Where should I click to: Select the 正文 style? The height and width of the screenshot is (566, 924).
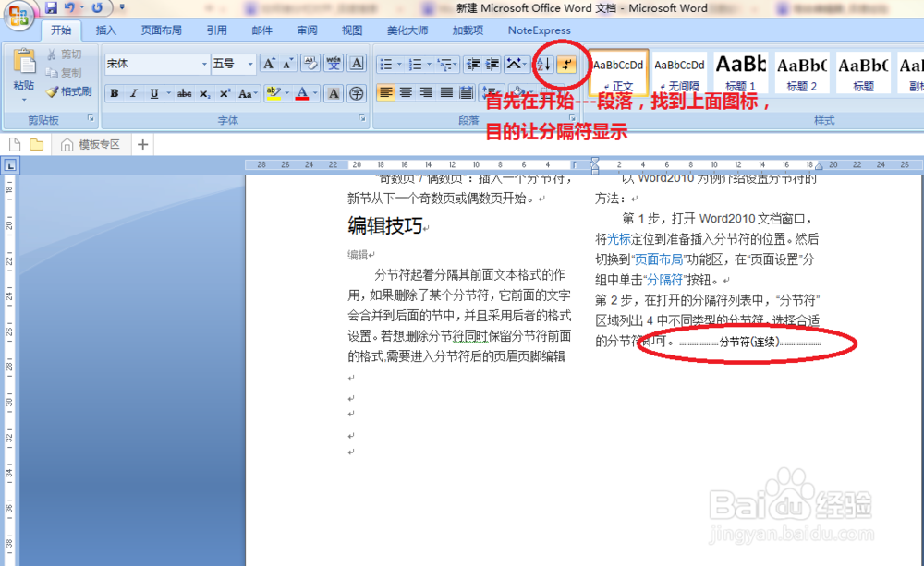point(618,72)
